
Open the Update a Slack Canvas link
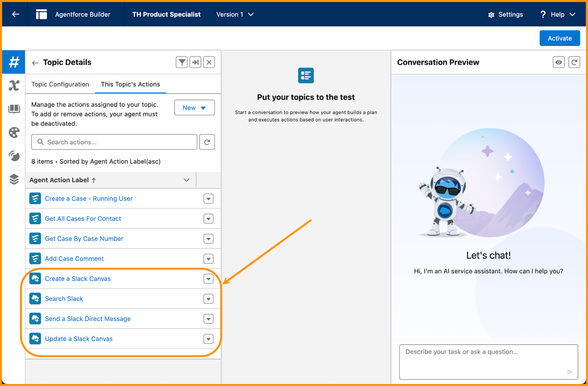coord(79,339)
